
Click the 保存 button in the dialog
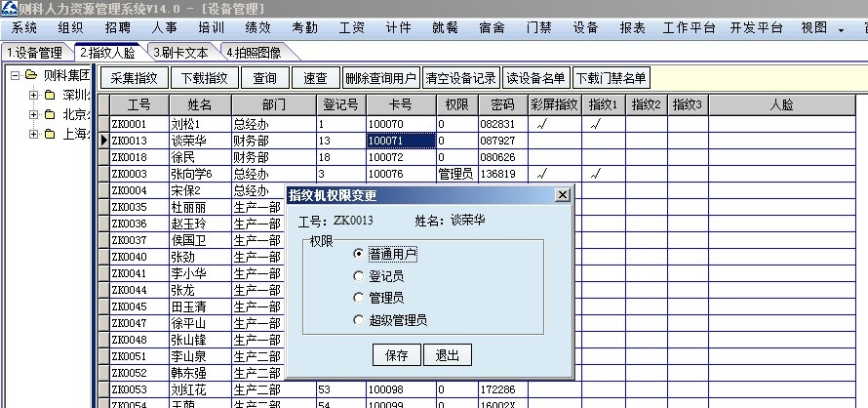point(396,355)
